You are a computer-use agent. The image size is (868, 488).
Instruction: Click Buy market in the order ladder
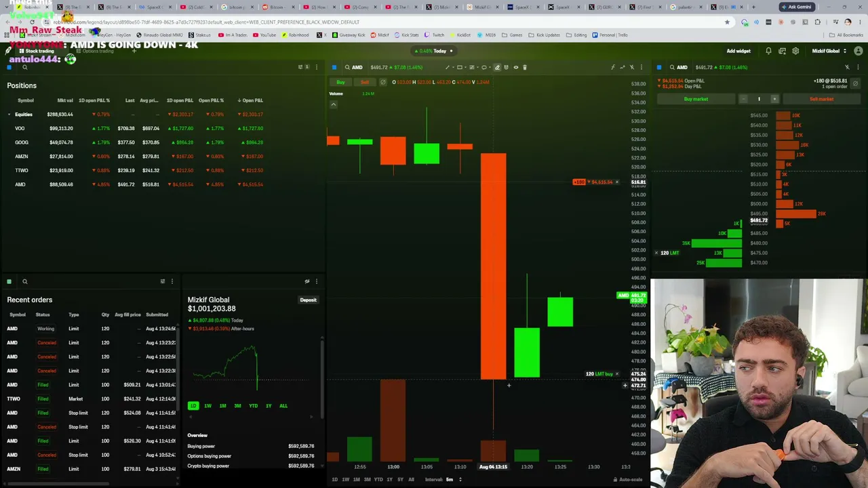pyautogui.click(x=696, y=99)
